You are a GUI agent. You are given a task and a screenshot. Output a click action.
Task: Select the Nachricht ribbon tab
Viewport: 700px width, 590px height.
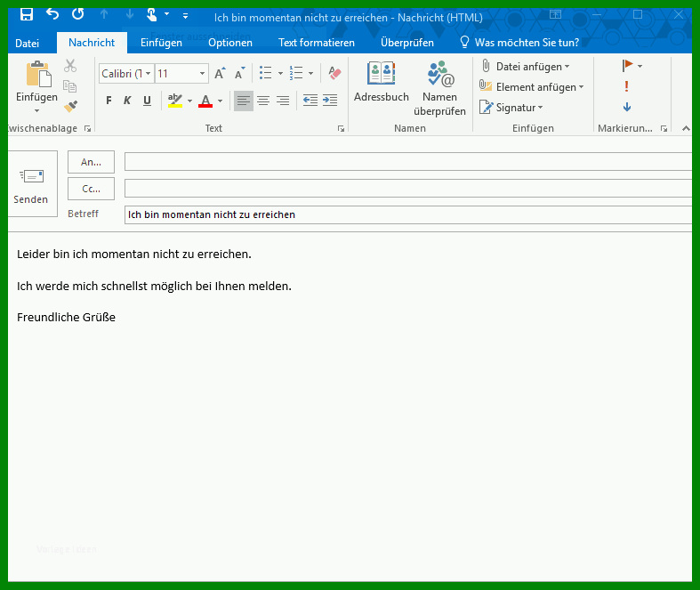tap(92, 43)
